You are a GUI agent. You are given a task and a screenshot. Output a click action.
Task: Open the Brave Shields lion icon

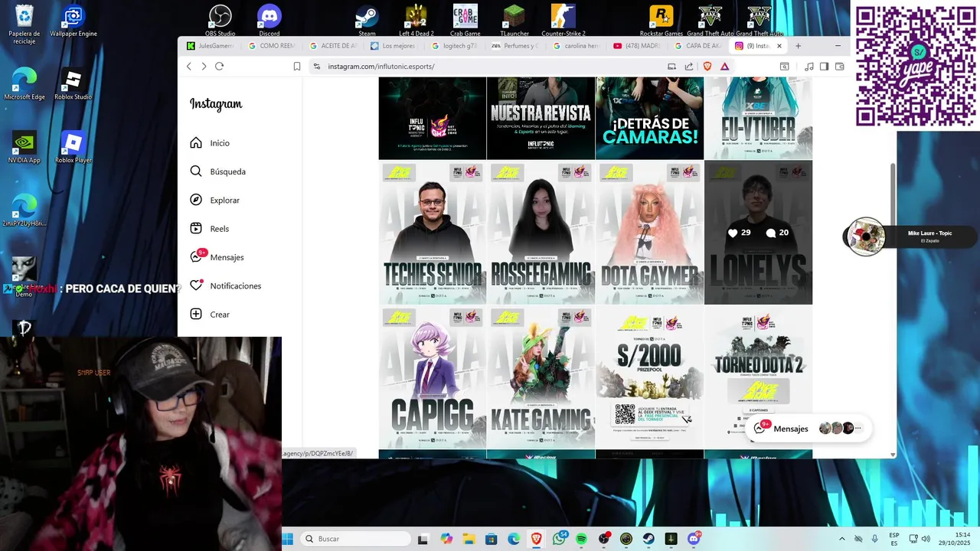pyautogui.click(x=707, y=67)
